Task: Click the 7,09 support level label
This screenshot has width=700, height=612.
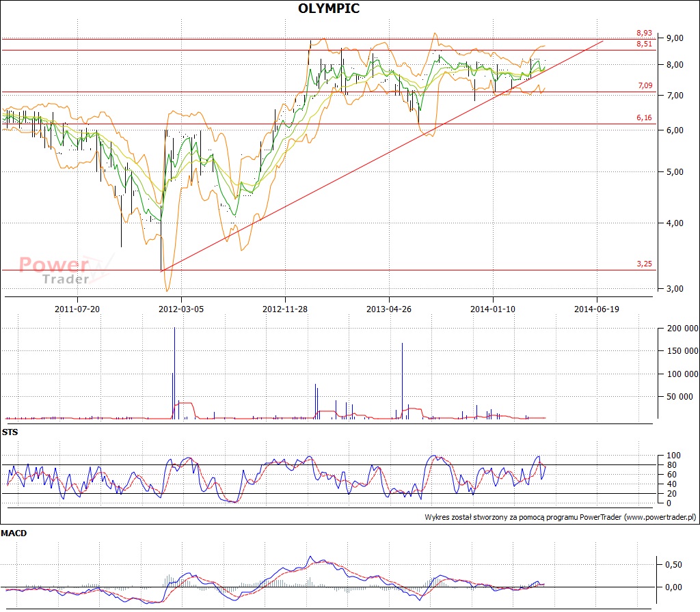Action: 645,85
